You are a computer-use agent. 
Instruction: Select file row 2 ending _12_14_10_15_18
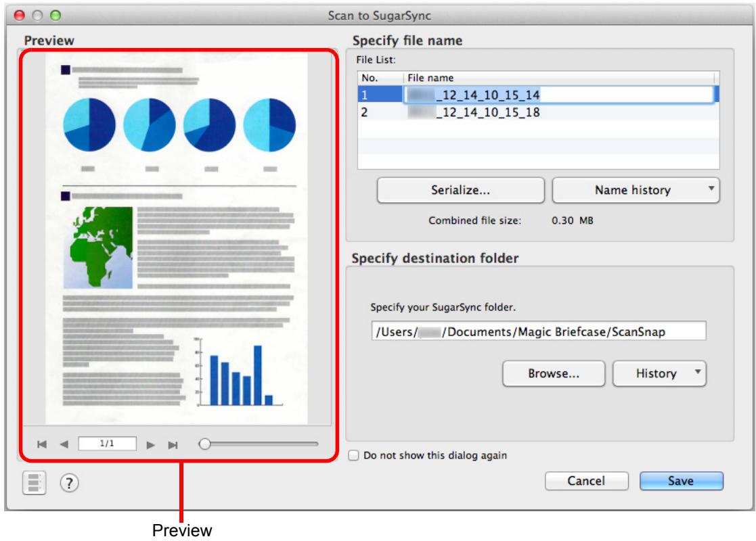(538, 112)
